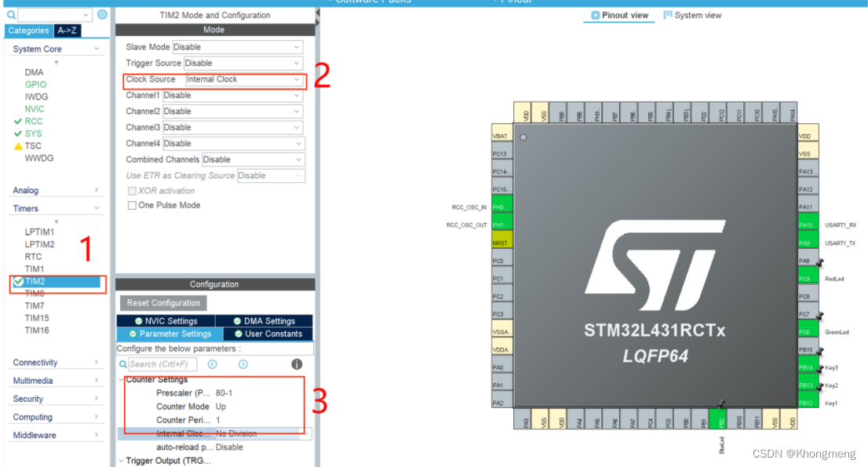The image size is (868, 467).
Task: Select TIM15 in the Timers list
Action: [x=37, y=318]
